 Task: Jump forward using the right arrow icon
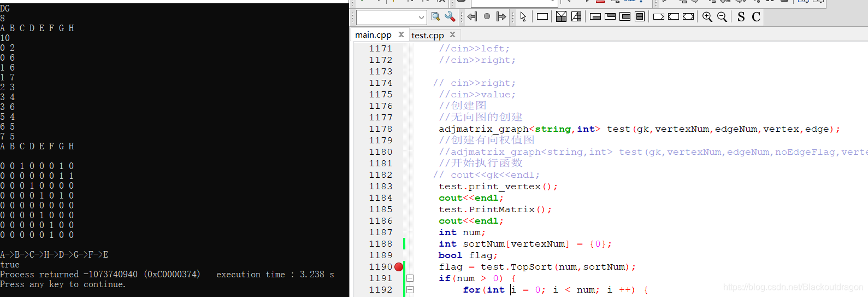[501, 17]
